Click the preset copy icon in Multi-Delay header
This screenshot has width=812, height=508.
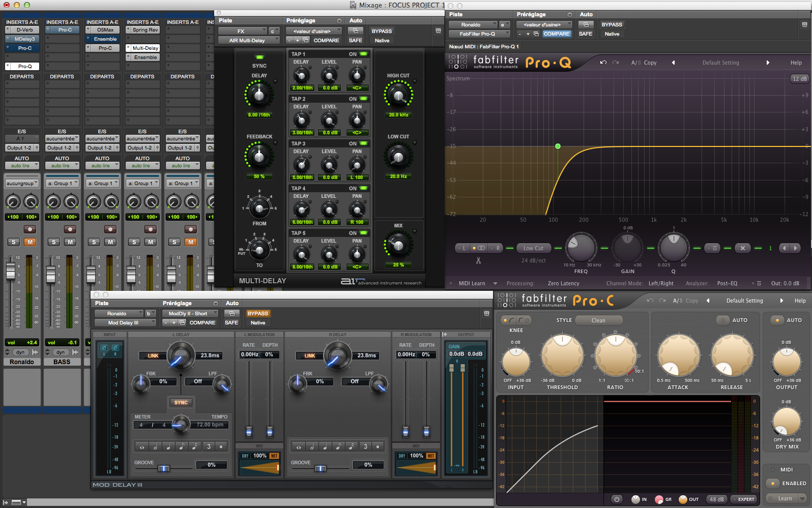click(306, 40)
